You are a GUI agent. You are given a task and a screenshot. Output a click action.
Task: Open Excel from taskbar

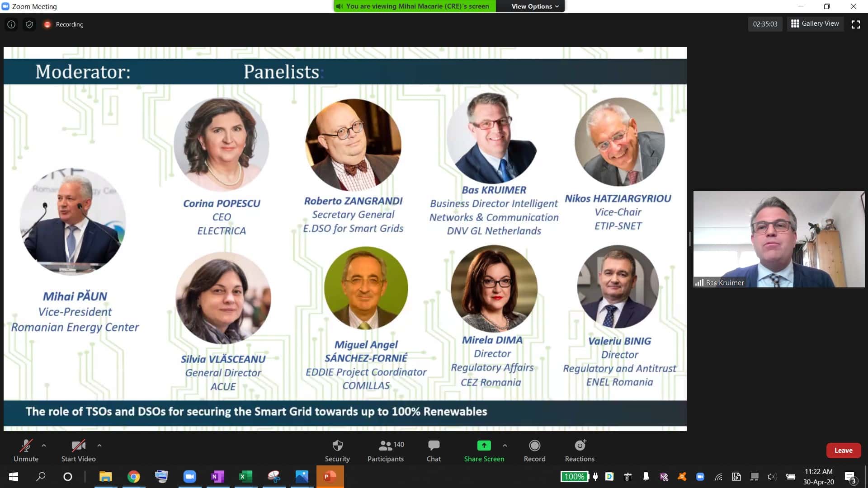tap(245, 477)
